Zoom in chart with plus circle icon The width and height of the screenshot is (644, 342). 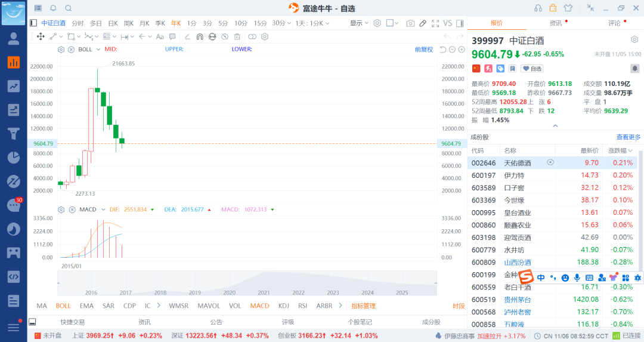(462, 50)
